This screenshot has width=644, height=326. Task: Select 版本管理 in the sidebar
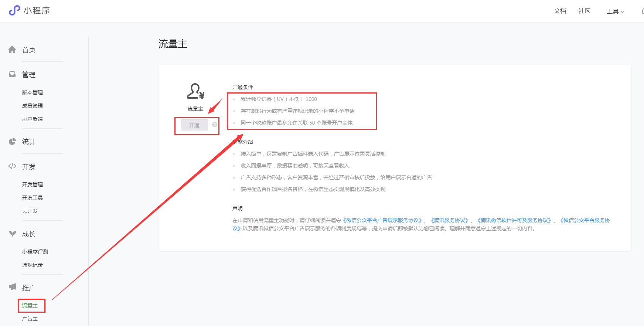[x=33, y=92]
